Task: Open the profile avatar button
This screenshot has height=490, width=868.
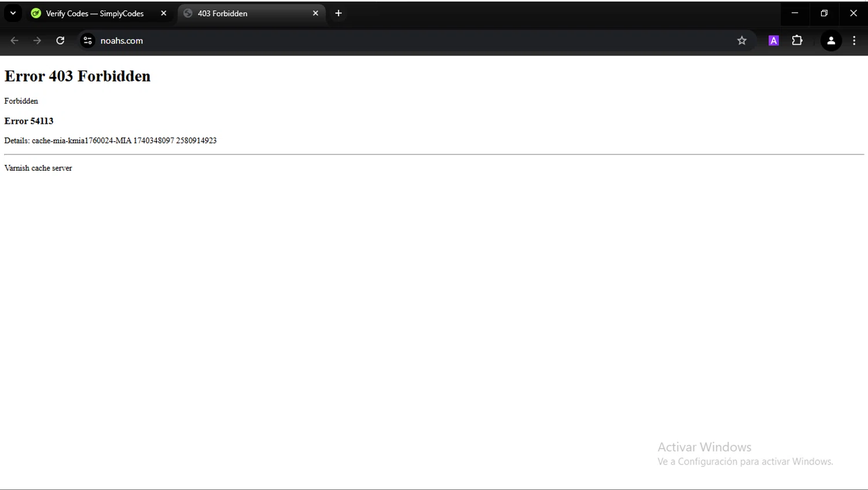Action: [x=831, y=40]
